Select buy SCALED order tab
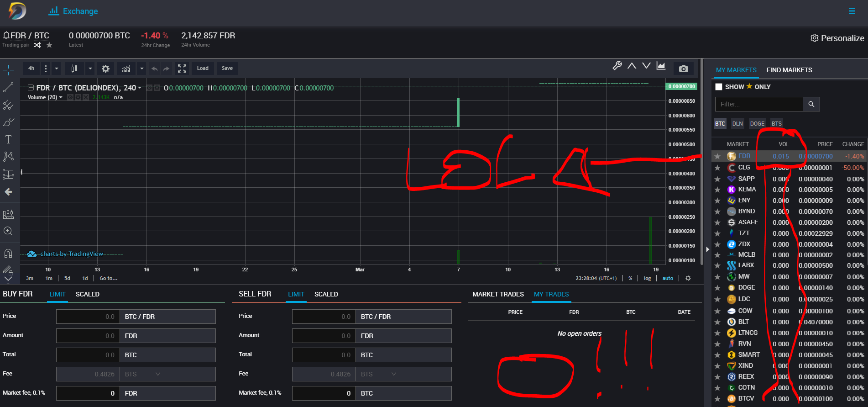This screenshot has height=407, width=868. pos(88,294)
